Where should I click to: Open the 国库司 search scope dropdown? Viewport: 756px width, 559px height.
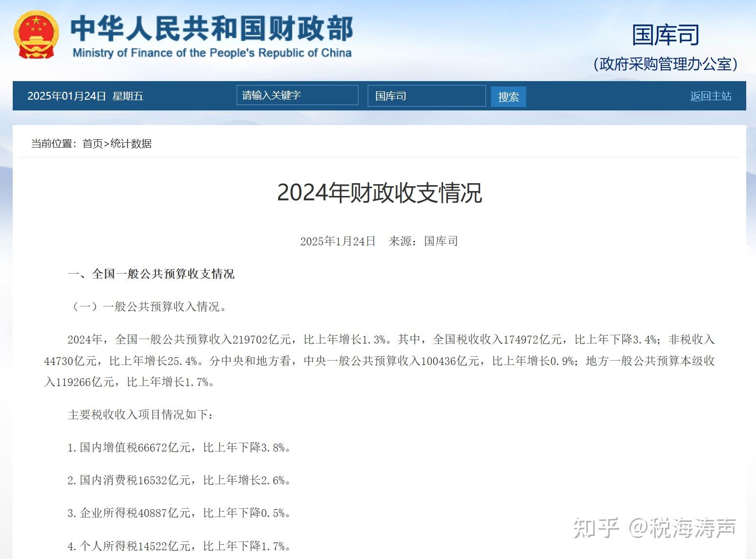tap(426, 96)
